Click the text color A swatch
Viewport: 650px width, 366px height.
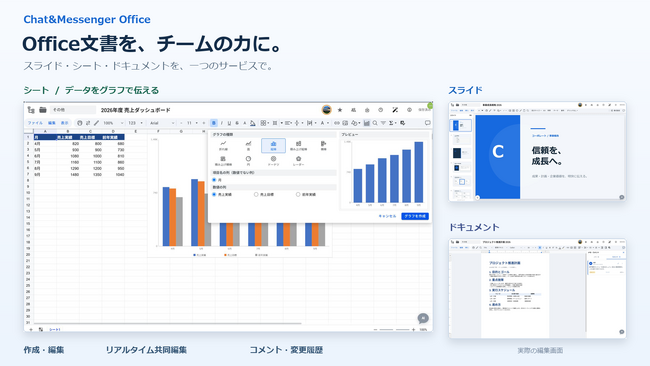[x=245, y=123]
